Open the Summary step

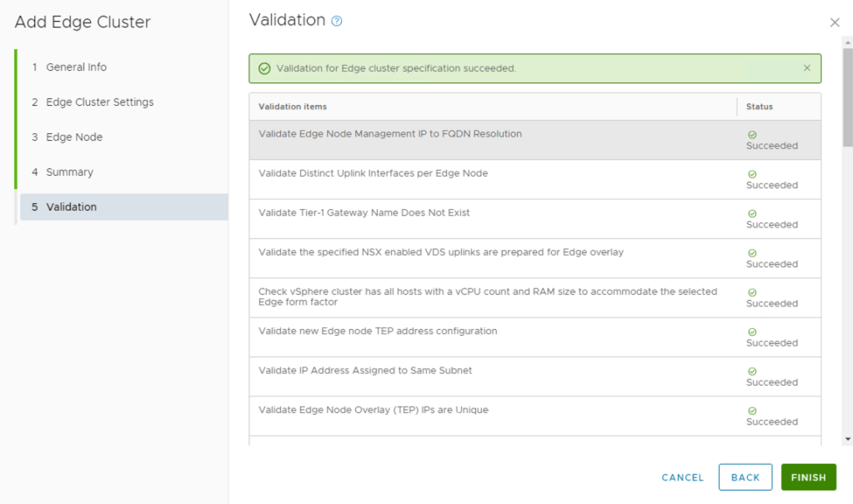(x=69, y=172)
